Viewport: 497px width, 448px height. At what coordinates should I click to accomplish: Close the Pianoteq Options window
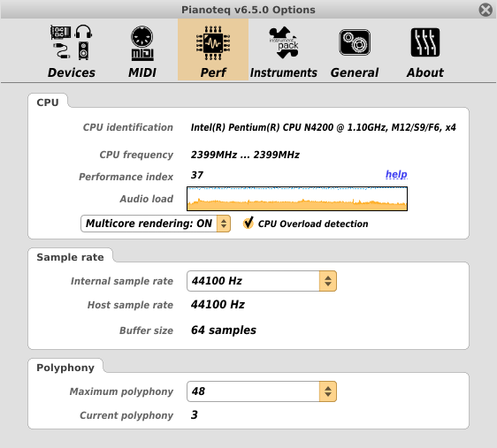point(486,10)
